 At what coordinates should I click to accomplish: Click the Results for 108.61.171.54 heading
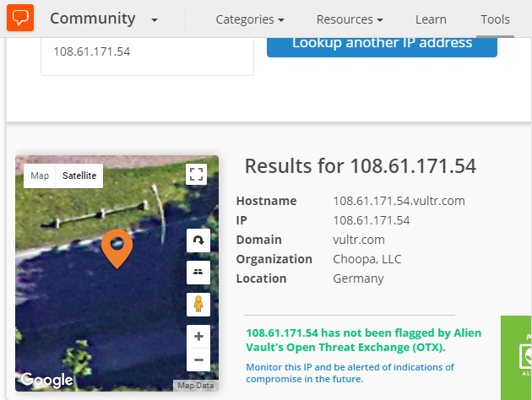tap(361, 166)
